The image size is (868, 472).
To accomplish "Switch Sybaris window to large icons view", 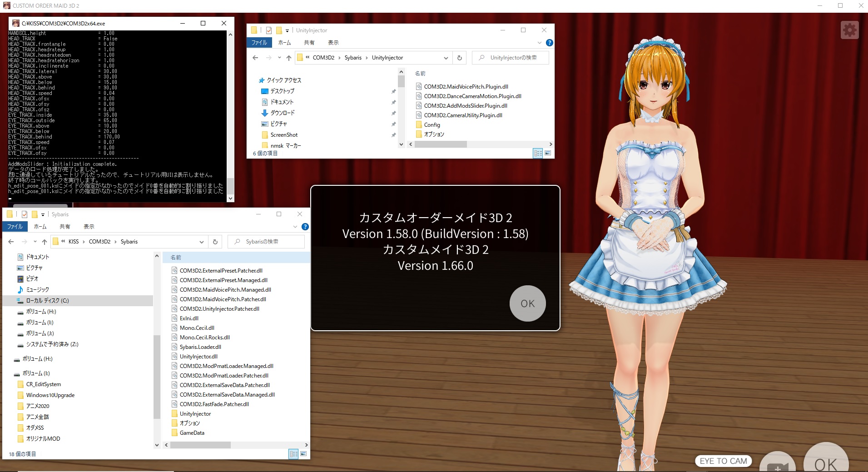I will pos(303,454).
